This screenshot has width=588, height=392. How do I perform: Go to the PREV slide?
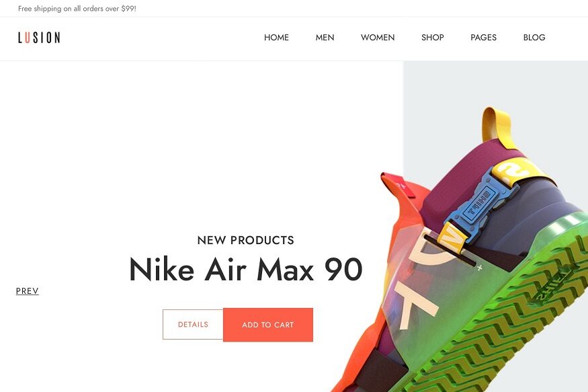click(28, 291)
